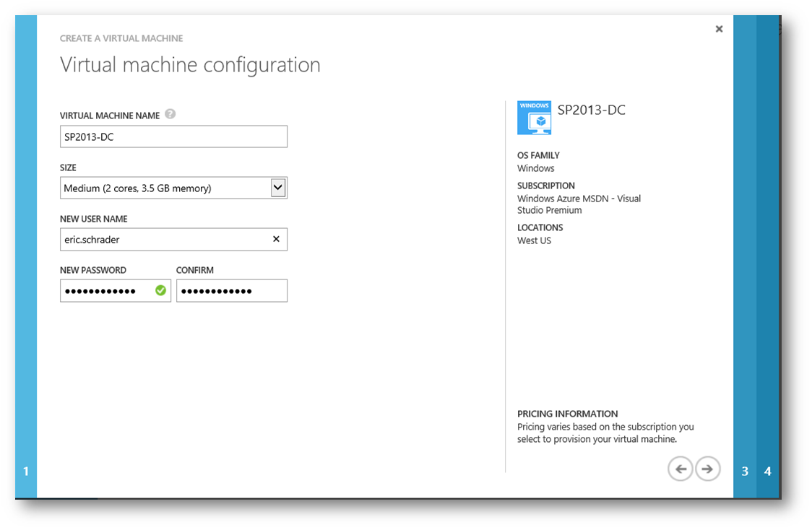Select the Medium size combo box
The height and width of the screenshot is (530, 812).
173,188
